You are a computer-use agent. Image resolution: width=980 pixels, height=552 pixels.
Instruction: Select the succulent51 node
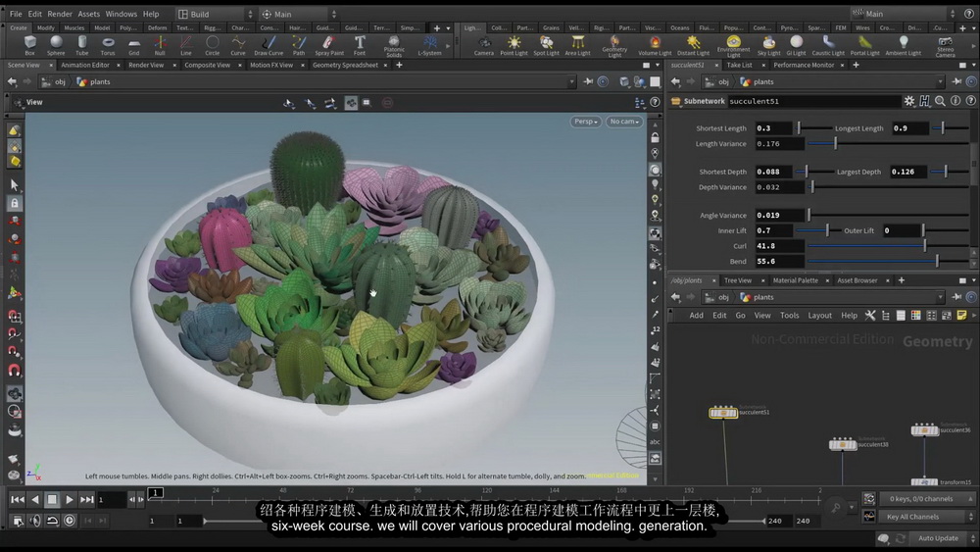[x=723, y=413]
